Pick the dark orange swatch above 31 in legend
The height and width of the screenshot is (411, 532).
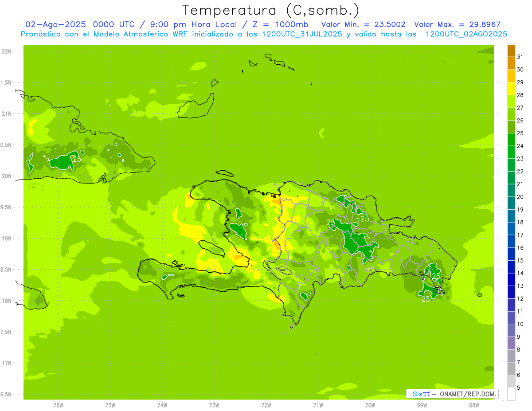(x=511, y=51)
